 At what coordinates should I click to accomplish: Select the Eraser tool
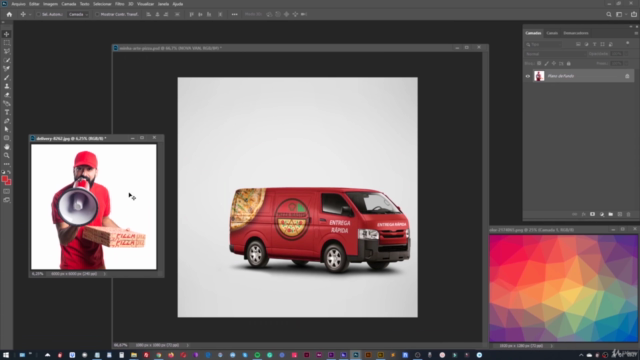7,95
